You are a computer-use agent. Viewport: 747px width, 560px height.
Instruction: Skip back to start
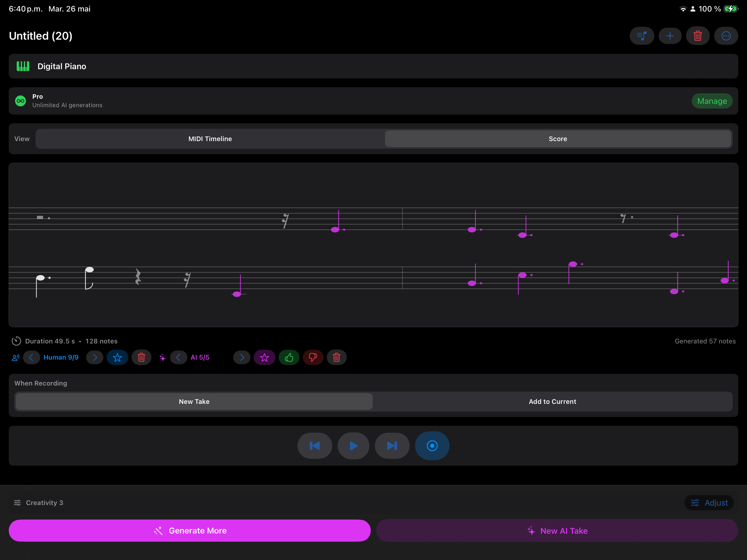(315, 446)
